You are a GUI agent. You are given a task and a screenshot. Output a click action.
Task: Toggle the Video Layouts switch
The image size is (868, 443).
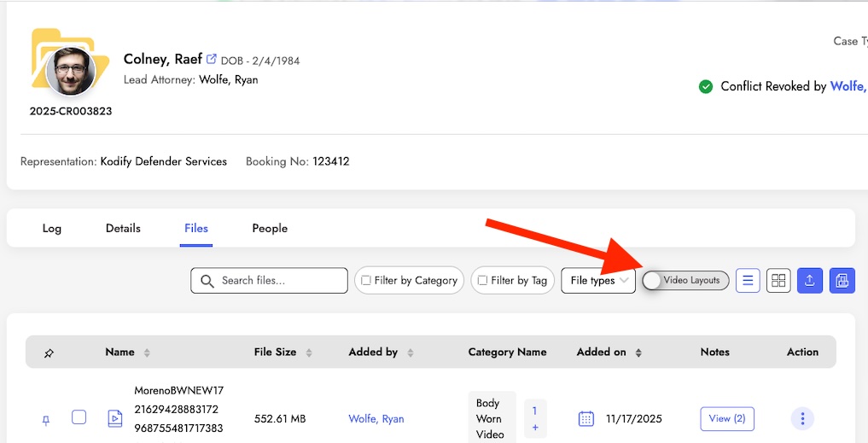pyautogui.click(x=685, y=281)
